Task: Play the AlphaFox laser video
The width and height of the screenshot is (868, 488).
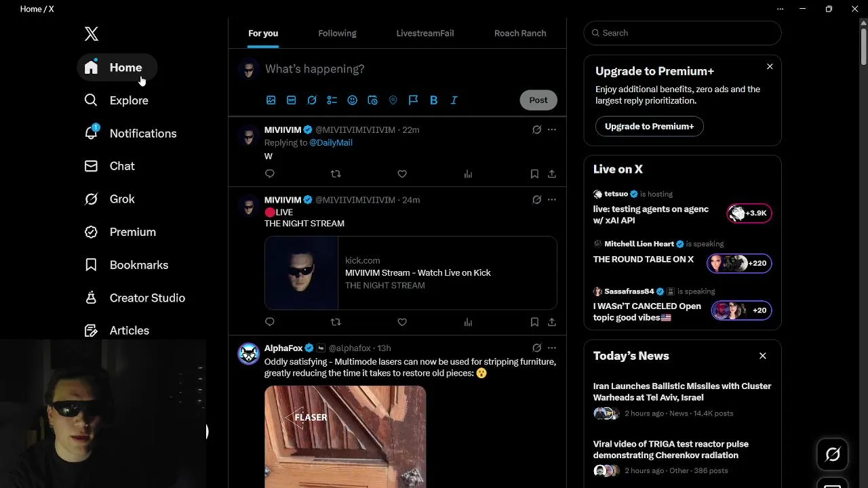Action: point(345,436)
